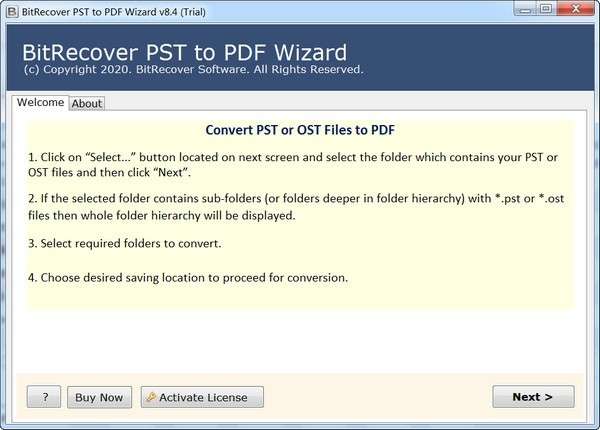
Task: Maximize the wizard window
Action: point(545,10)
